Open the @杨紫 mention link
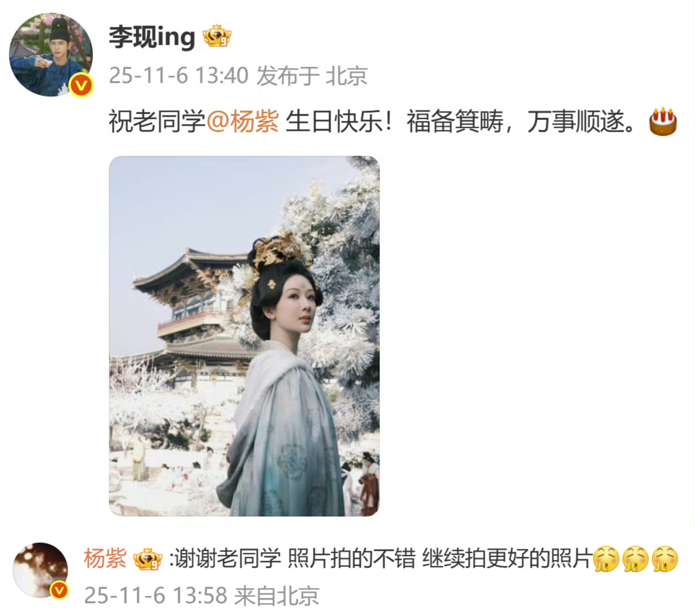The width and height of the screenshot is (695, 616). pos(242,121)
